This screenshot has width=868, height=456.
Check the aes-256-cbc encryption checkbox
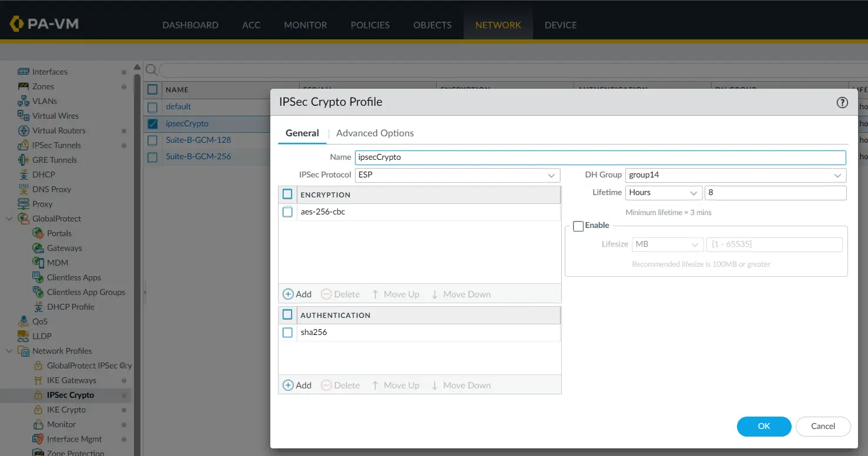click(287, 212)
